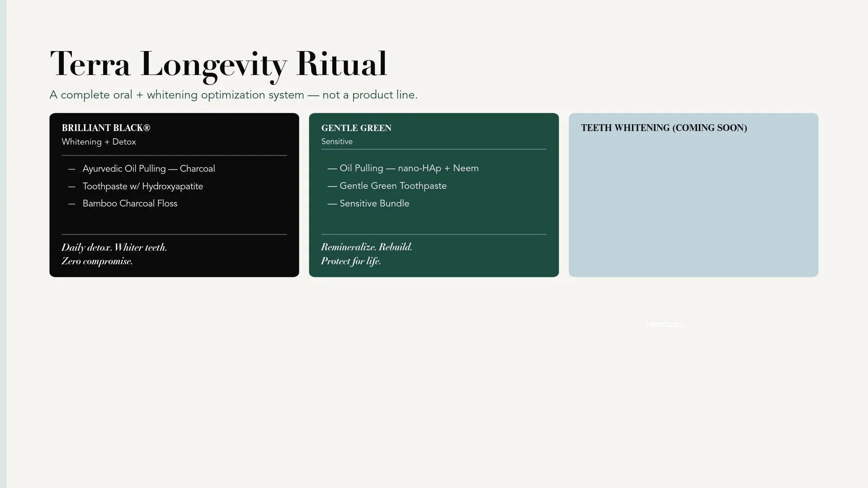
Task: Select the "Whitening + Detox" subheading
Action: (x=99, y=142)
